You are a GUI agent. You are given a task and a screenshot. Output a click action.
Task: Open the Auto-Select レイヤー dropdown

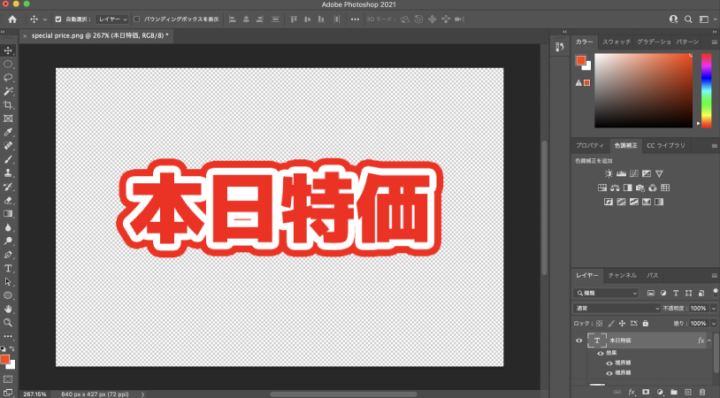click(x=112, y=19)
